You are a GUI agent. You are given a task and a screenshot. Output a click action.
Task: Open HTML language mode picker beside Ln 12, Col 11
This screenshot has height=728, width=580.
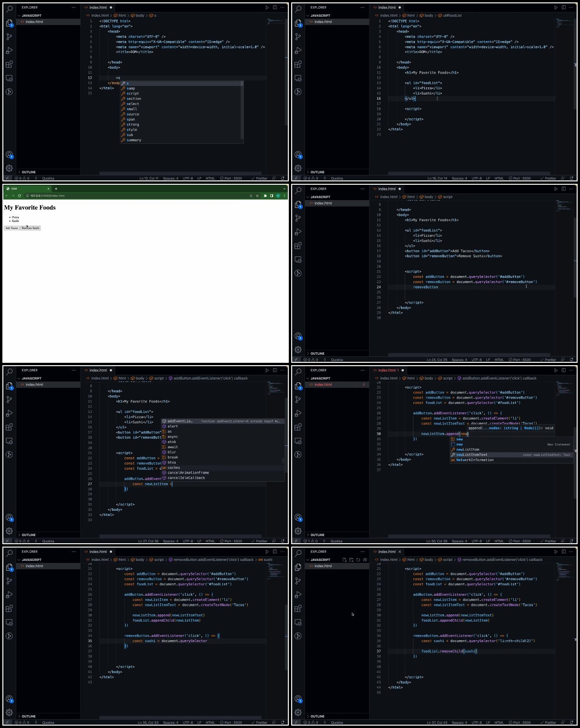tap(210, 179)
